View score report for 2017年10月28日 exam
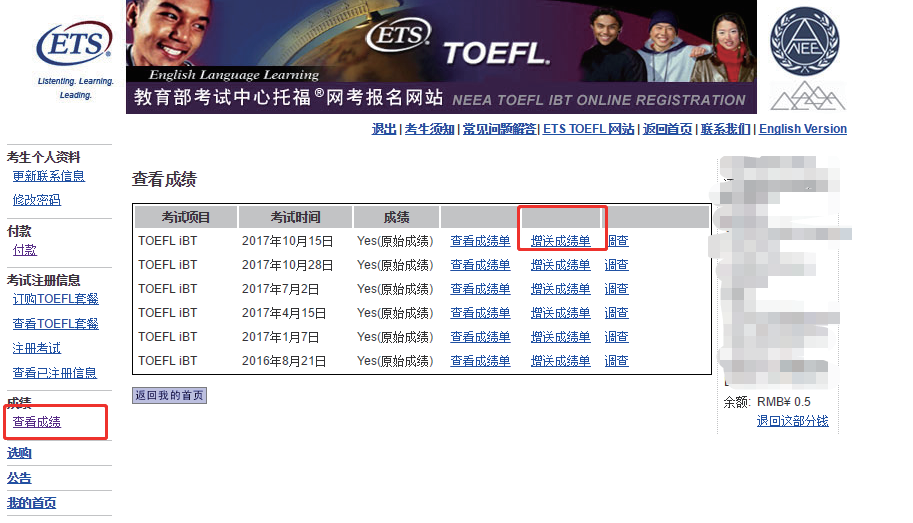 [x=480, y=264]
